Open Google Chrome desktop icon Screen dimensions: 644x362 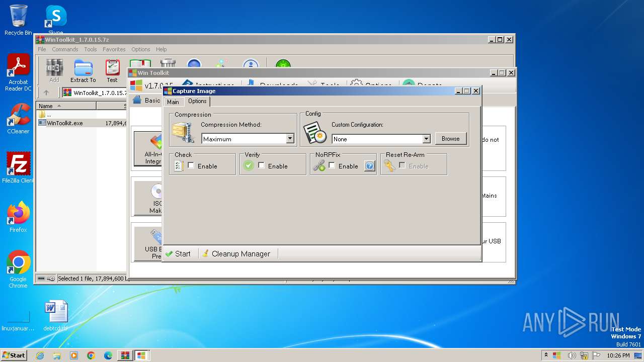pos(18,269)
